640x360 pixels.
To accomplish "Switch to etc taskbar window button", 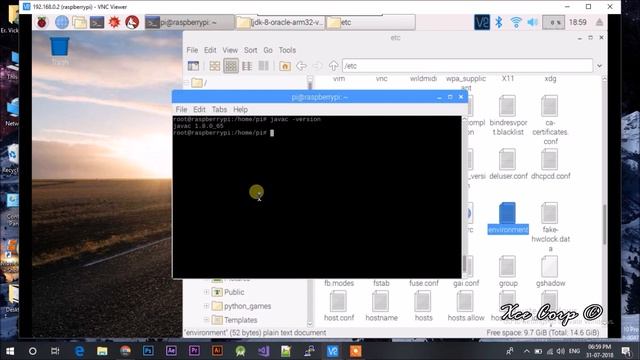I will [x=370, y=22].
